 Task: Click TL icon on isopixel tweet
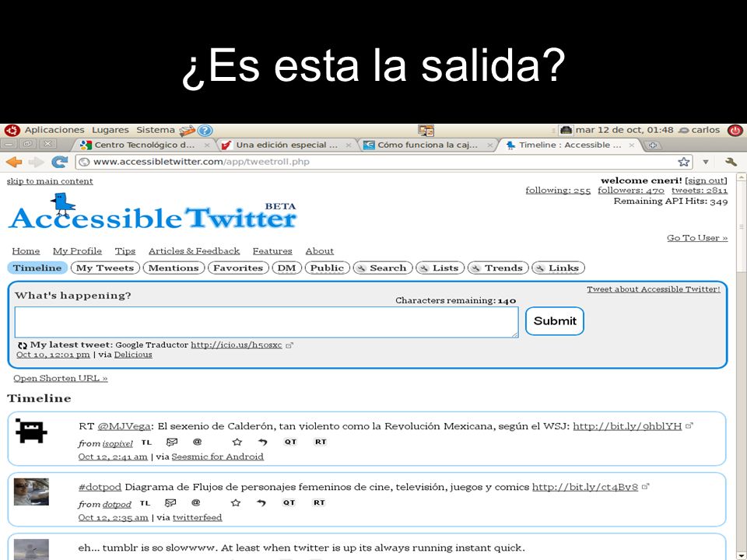tap(146, 443)
